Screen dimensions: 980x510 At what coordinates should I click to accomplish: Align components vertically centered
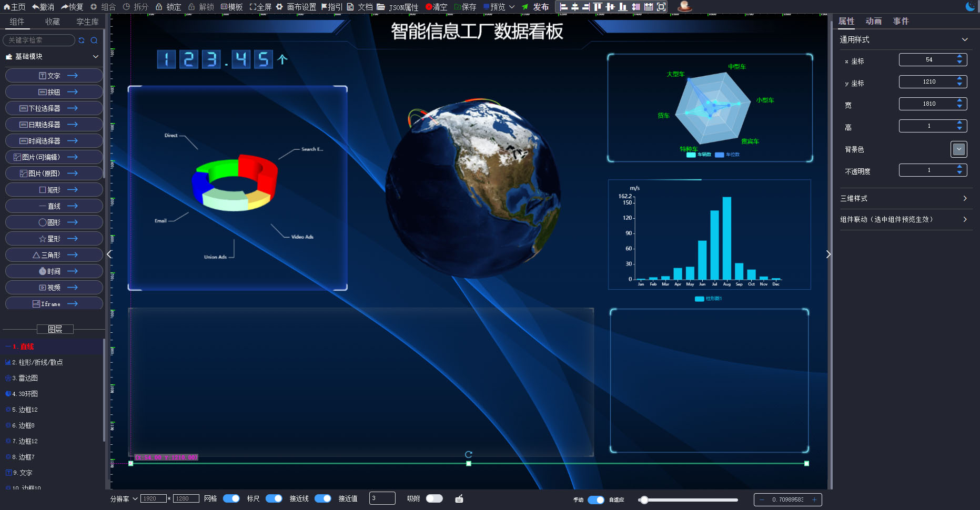coord(610,7)
